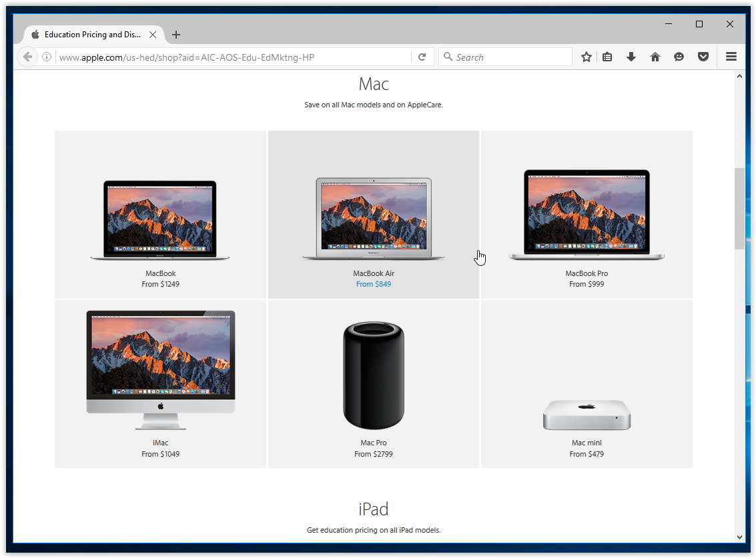
Task: Click the From $2799 price text
Action: coord(374,454)
